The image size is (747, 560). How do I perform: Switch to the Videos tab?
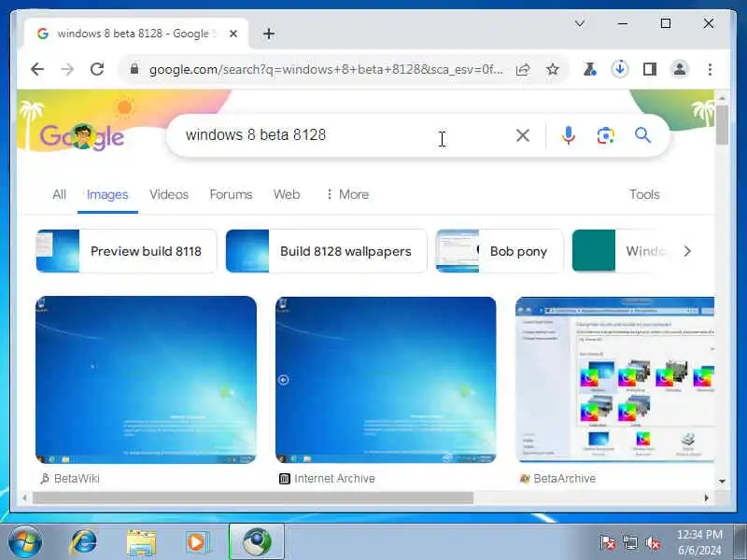point(169,194)
